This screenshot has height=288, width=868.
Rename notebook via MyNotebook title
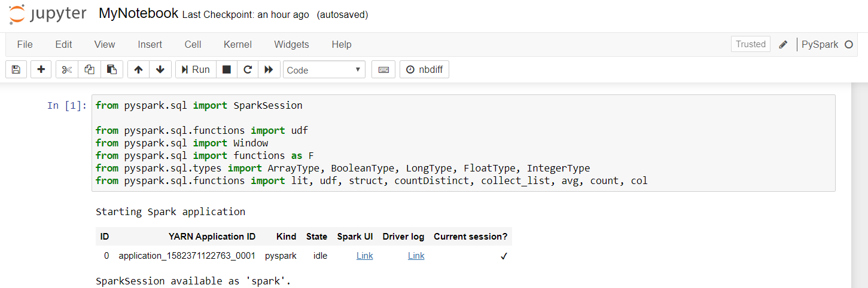tap(138, 13)
